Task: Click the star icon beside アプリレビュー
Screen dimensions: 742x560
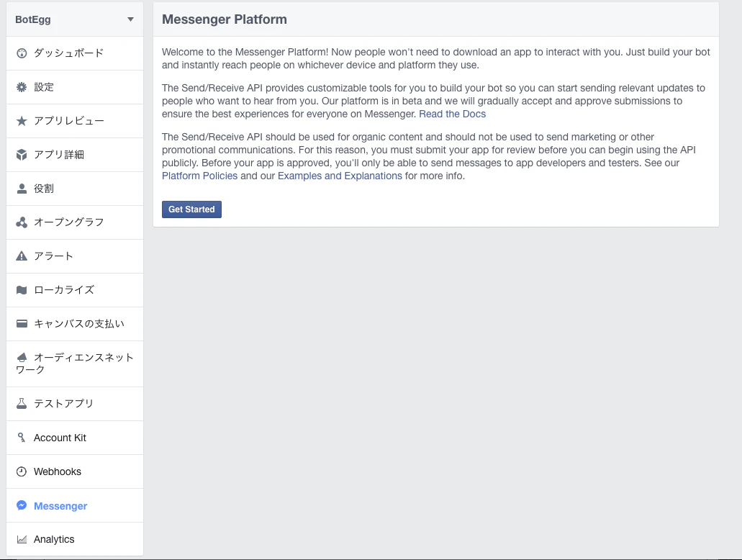Action: point(22,121)
